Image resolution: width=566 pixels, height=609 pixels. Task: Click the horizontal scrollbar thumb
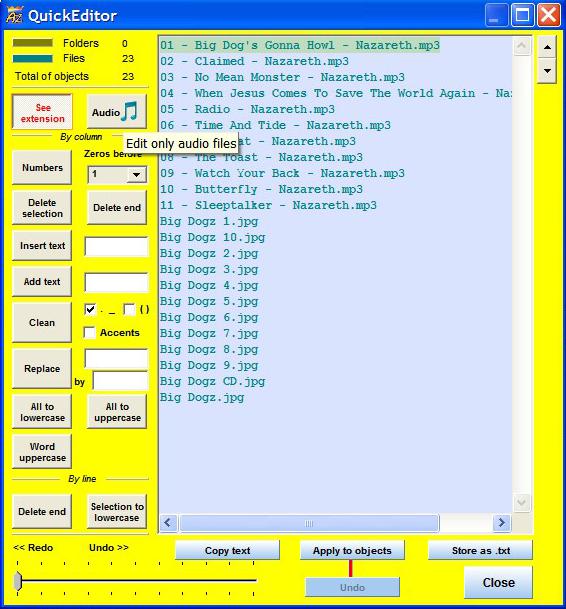click(309, 523)
